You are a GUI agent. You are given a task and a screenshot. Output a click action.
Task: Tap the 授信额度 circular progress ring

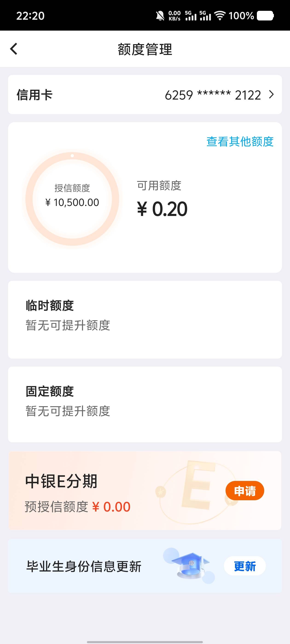[72, 199]
